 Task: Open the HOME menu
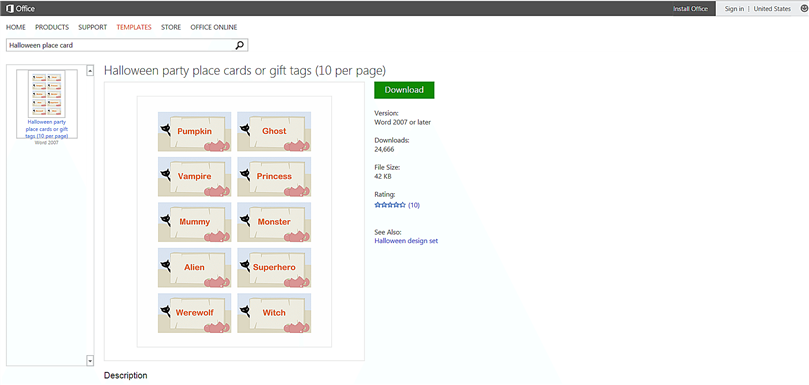click(15, 27)
